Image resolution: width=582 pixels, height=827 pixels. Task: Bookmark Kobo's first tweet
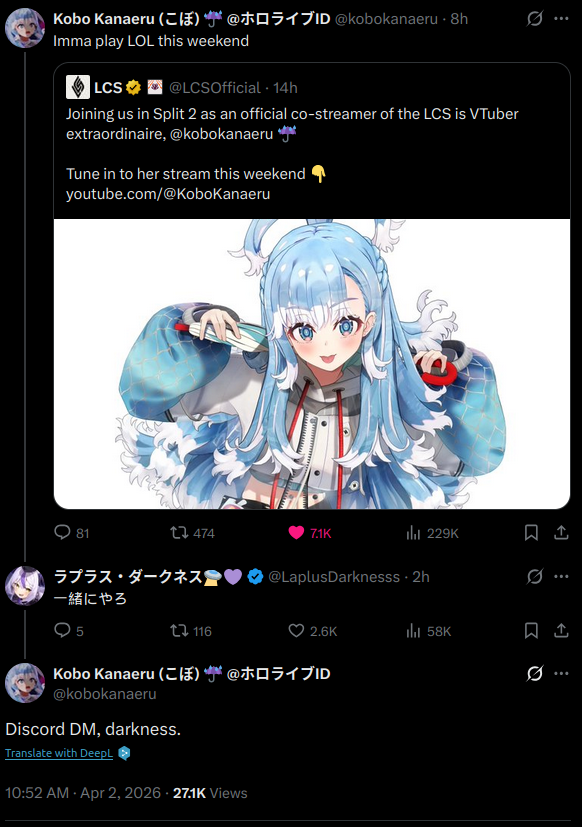click(531, 533)
